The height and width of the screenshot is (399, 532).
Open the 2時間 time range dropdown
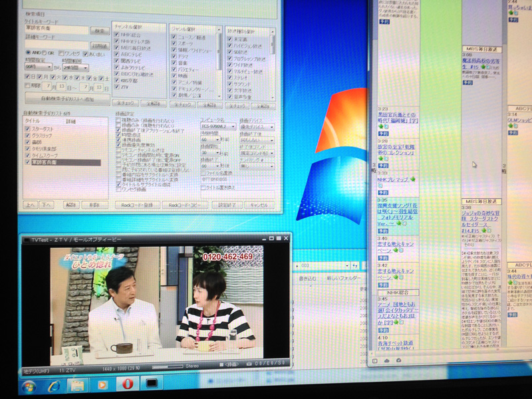[x=75, y=68]
